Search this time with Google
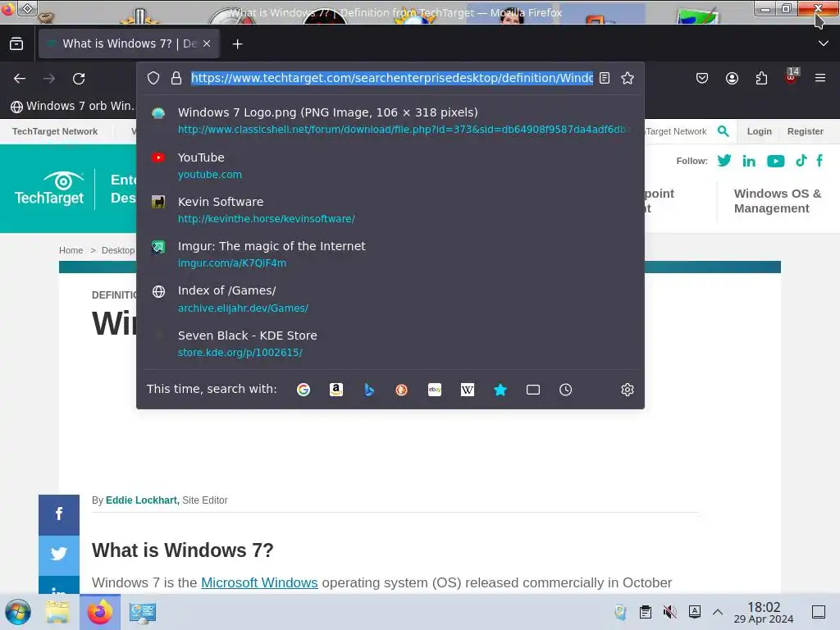This screenshot has width=840, height=630. point(304,390)
